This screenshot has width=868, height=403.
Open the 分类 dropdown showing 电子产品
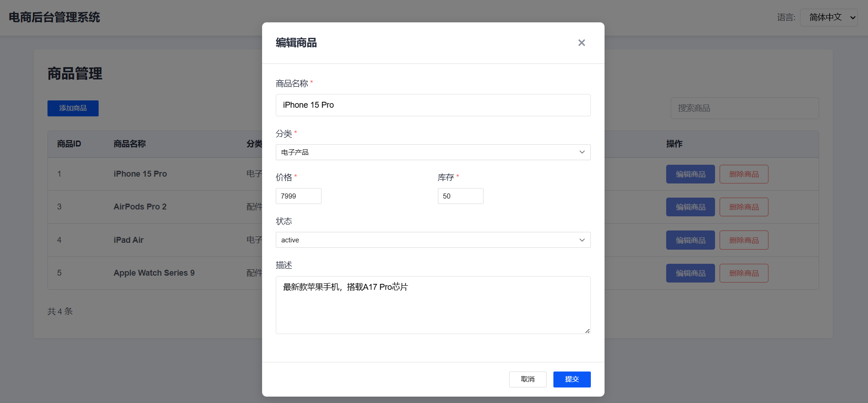[433, 152]
